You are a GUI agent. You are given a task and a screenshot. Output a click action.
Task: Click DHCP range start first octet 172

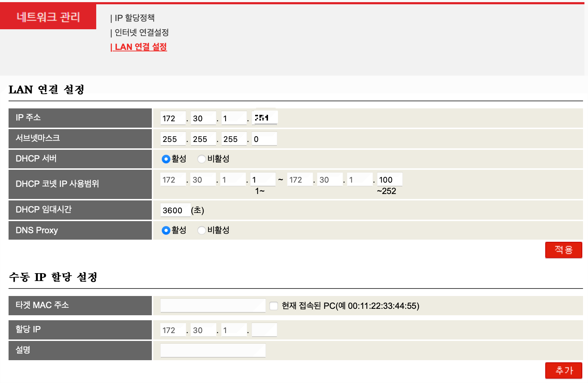[x=173, y=179]
